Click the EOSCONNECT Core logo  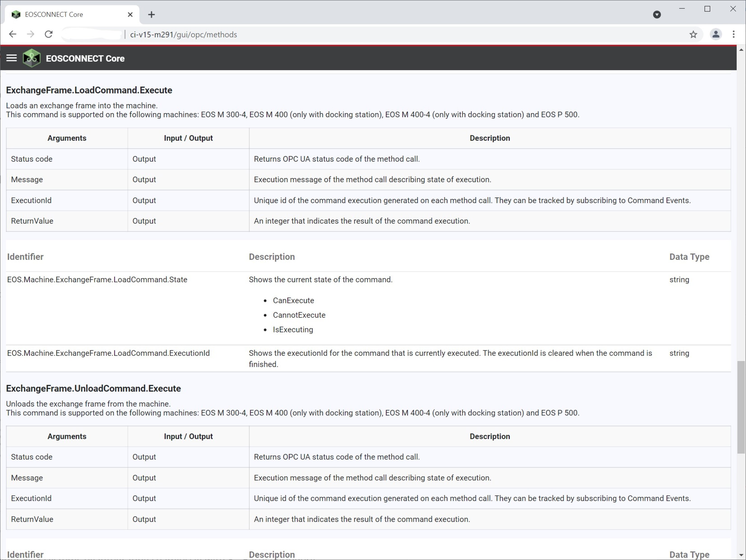[x=31, y=58]
